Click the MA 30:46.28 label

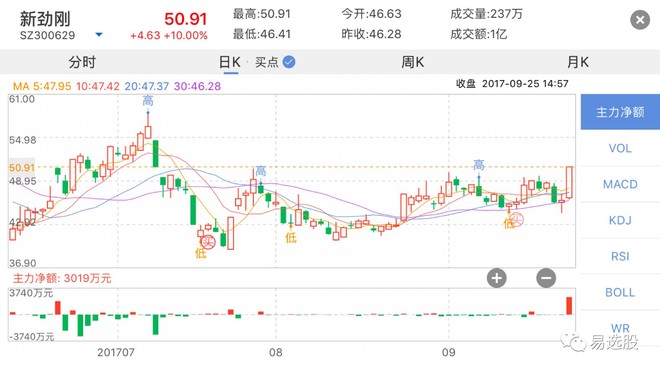(197, 86)
